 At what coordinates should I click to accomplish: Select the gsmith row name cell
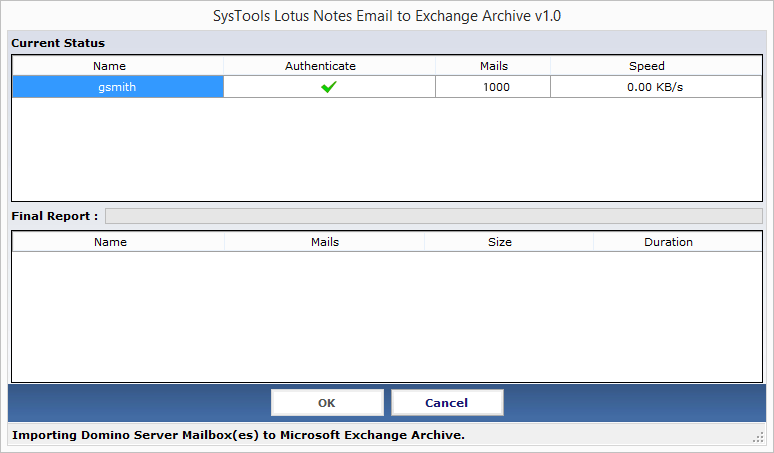118,87
